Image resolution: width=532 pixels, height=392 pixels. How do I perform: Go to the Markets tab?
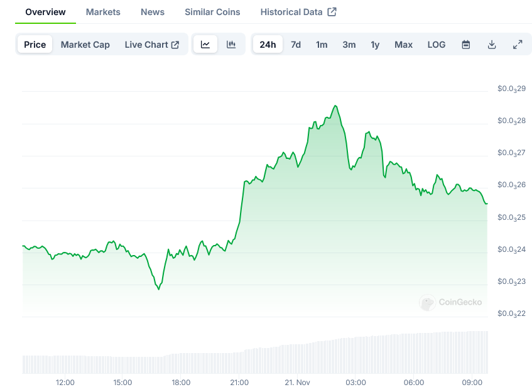pos(103,12)
